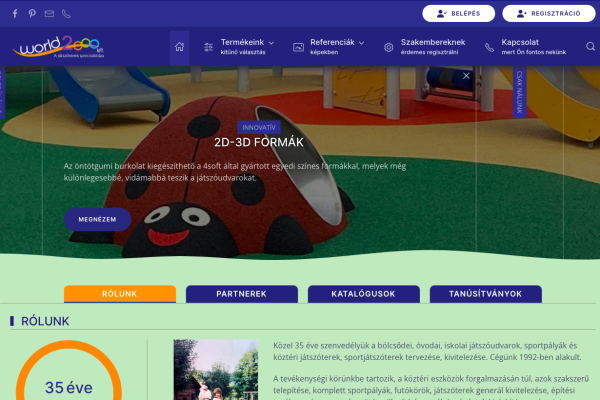Click the 2D-3D Formák heading
Image resolution: width=600 pixels, height=400 pixels.
(x=259, y=142)
